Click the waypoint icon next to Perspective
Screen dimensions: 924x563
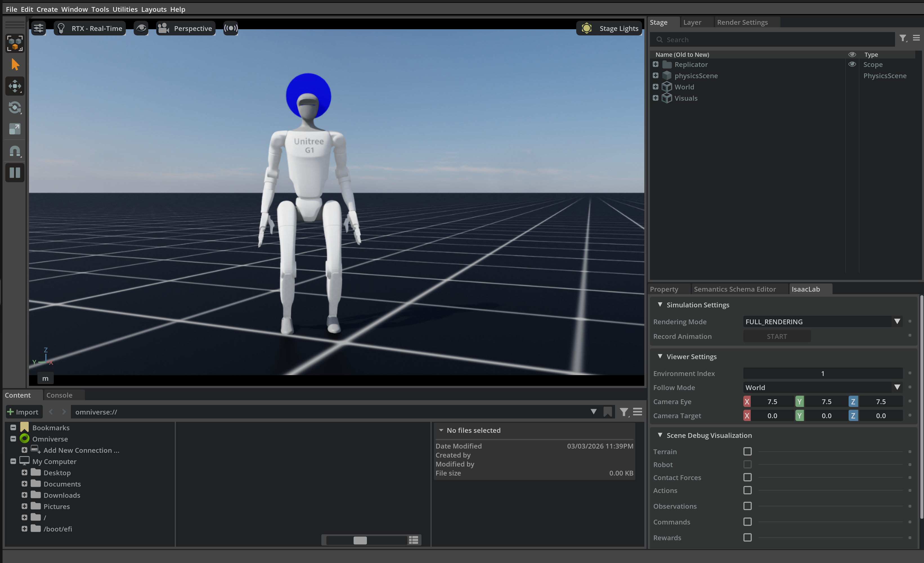pyautogui.click(x=231, y=28)
